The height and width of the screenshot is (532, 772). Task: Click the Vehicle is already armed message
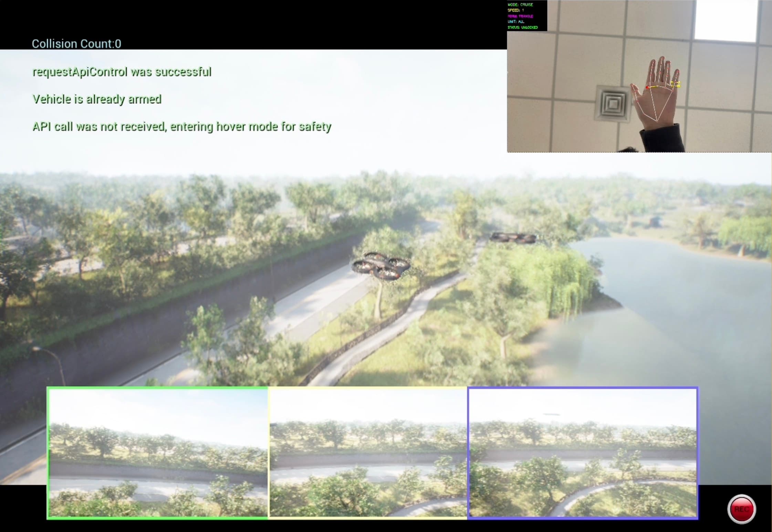tap(97, 99)
